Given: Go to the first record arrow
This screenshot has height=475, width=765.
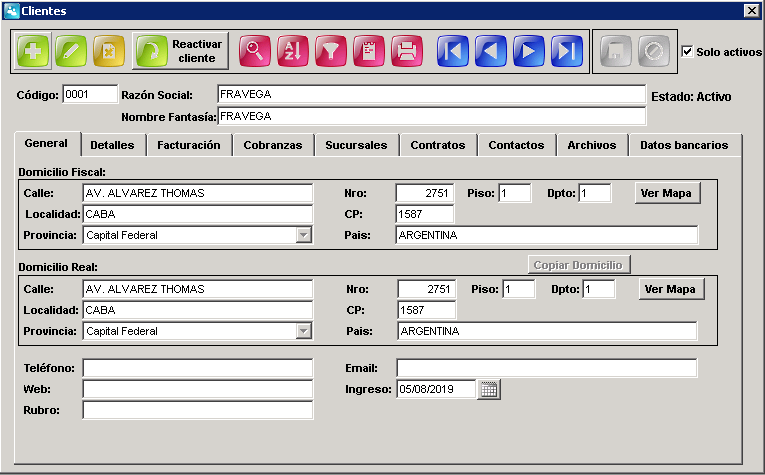Looking at the screenshot, I should pyautogui.click(x=453, y=51).
